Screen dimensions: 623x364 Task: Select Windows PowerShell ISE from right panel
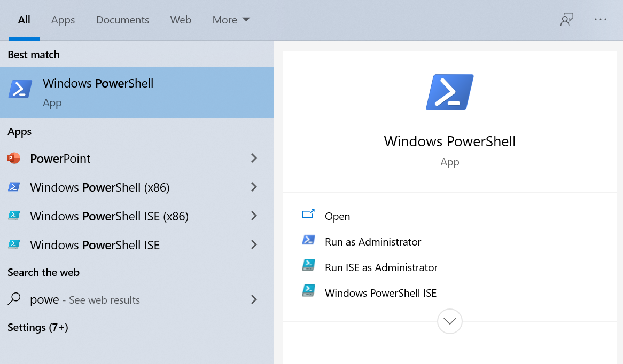point(381,292)
